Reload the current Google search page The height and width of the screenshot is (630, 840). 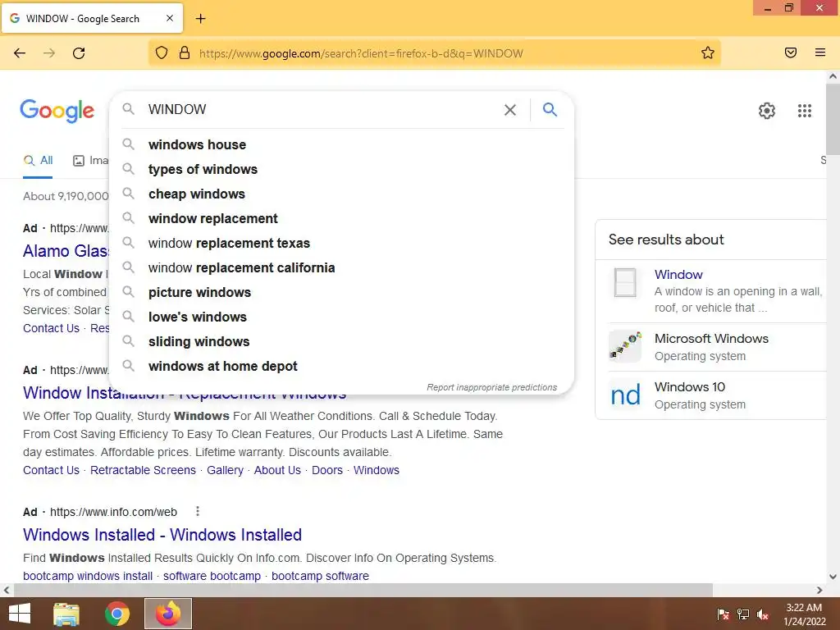coord(79,53)
